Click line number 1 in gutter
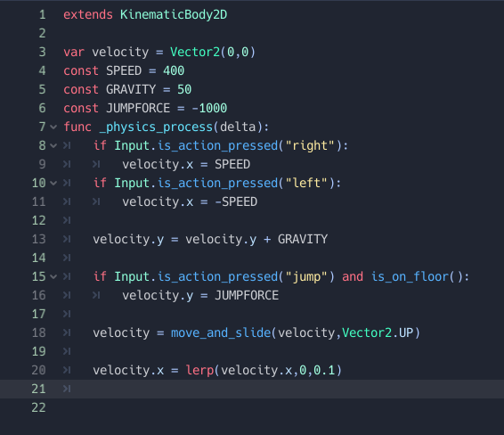The height and width of the screenshot is (435, 504). coord(42,15)
